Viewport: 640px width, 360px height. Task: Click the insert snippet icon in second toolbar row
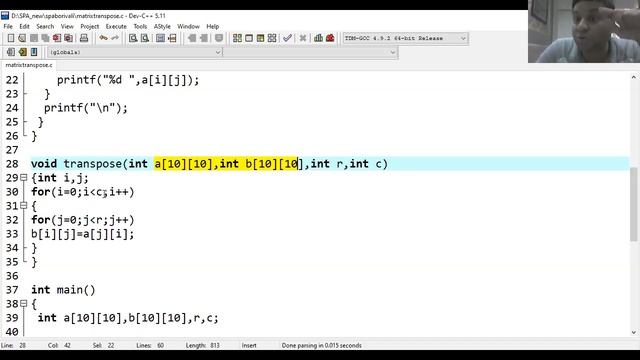[x=11, y=52]
